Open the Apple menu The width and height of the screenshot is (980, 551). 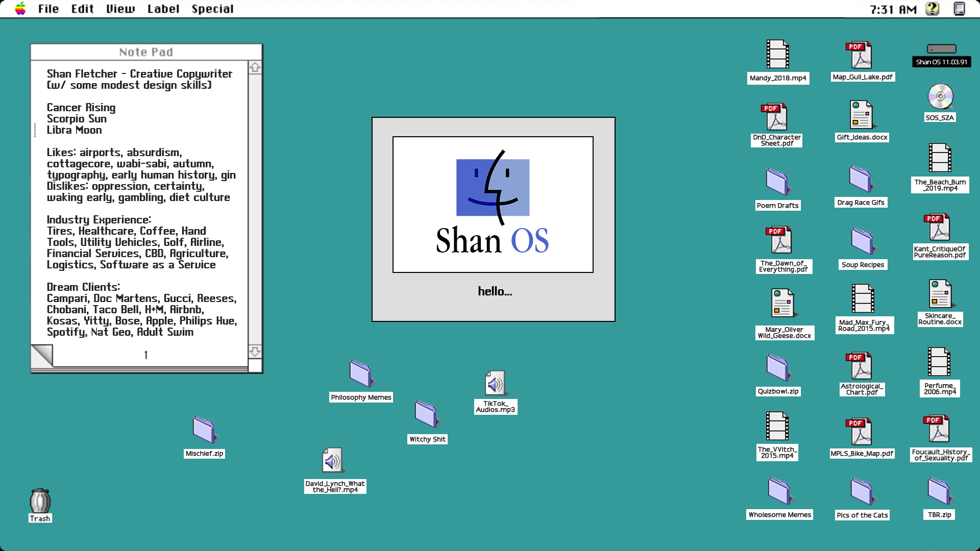pyautogui.click(x=20, y=9)
